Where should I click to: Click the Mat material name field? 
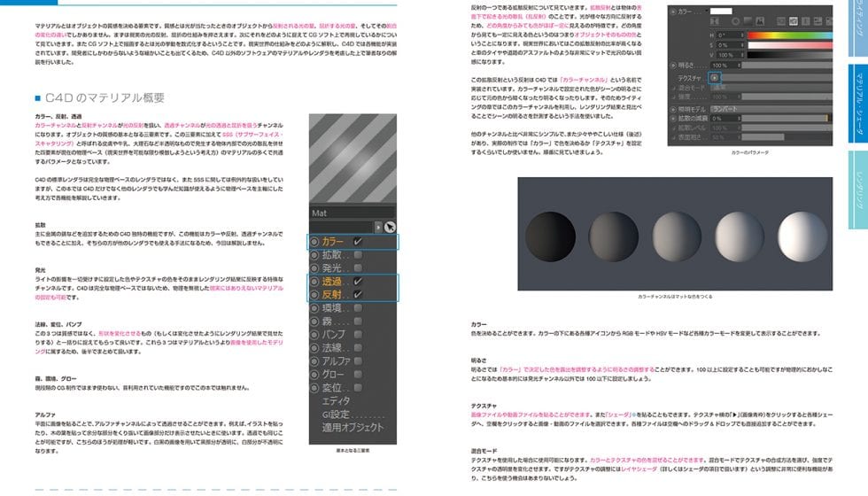click(x=353, y=213)
